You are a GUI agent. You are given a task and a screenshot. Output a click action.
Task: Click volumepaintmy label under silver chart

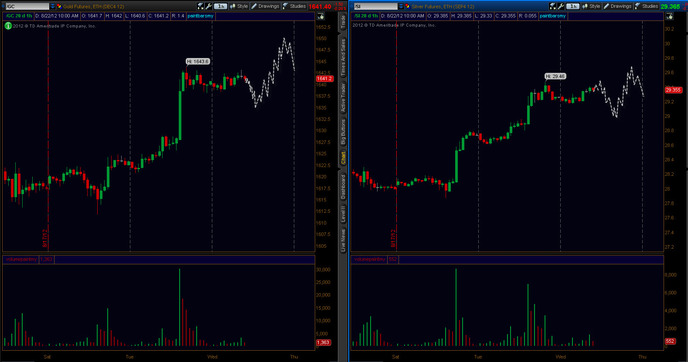coord(370,259)
